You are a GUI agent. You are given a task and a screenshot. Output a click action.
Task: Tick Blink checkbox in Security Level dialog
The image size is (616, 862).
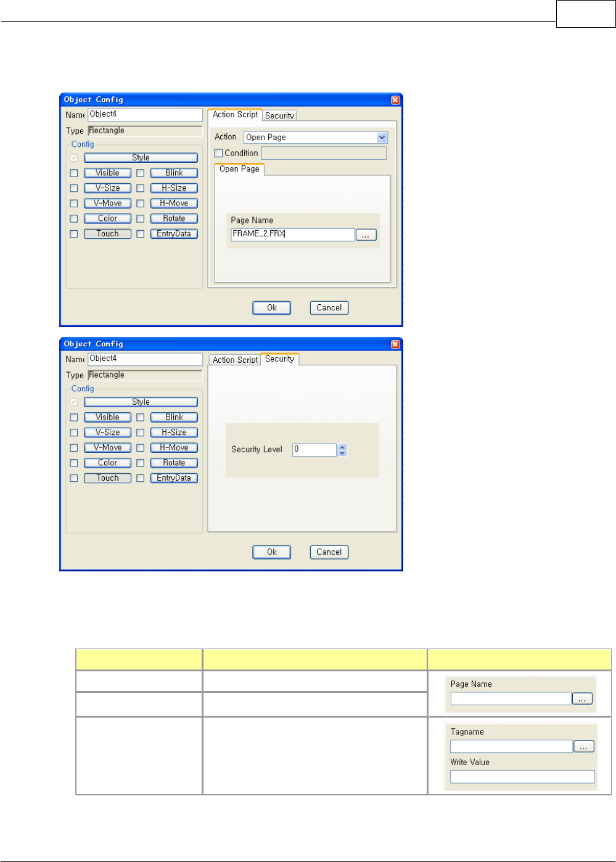tap(141, 418)
